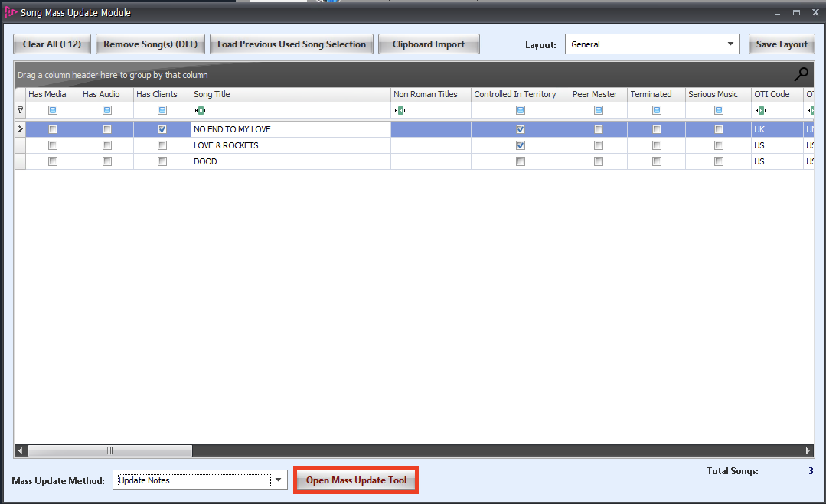Click the Peer Master filter box icon
The height and width of the screenshot is (504, 826).
598,110
